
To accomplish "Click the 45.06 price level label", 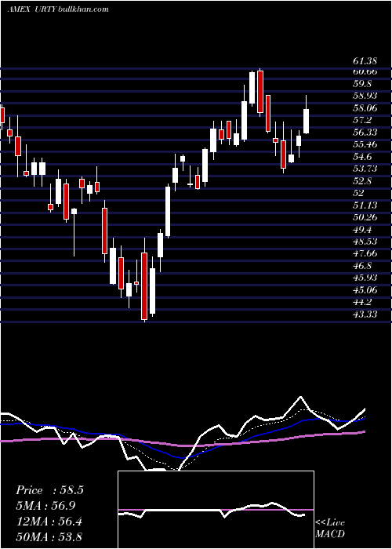I will (365, 289).
